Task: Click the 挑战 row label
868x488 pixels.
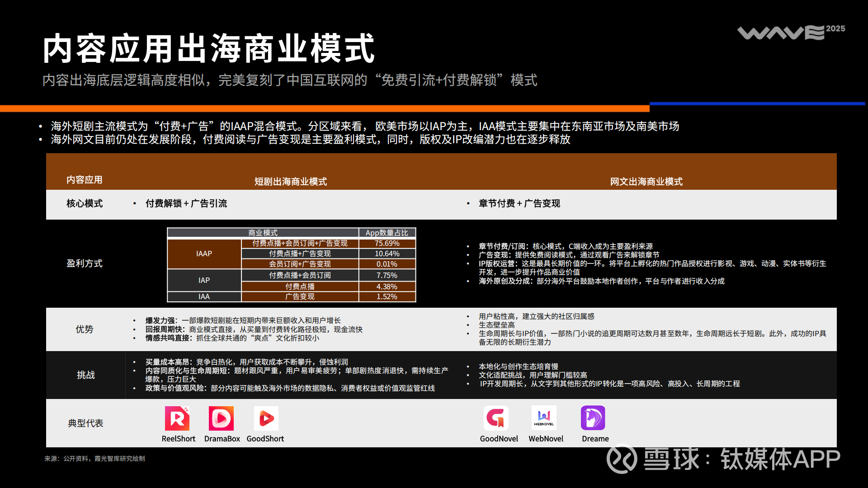Action: click(x=85, y=375)
